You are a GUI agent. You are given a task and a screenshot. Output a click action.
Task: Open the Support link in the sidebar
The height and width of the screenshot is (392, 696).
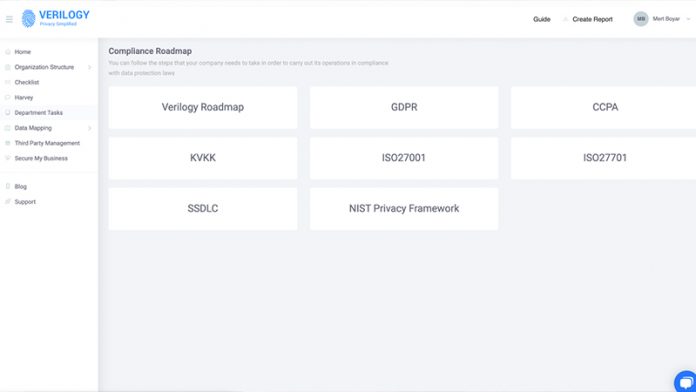coord(25,202)
